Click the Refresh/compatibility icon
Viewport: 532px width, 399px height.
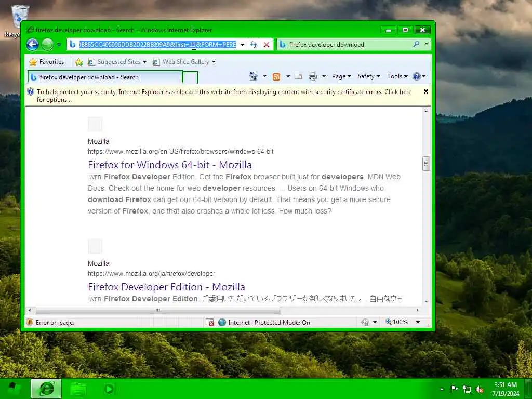254,45
